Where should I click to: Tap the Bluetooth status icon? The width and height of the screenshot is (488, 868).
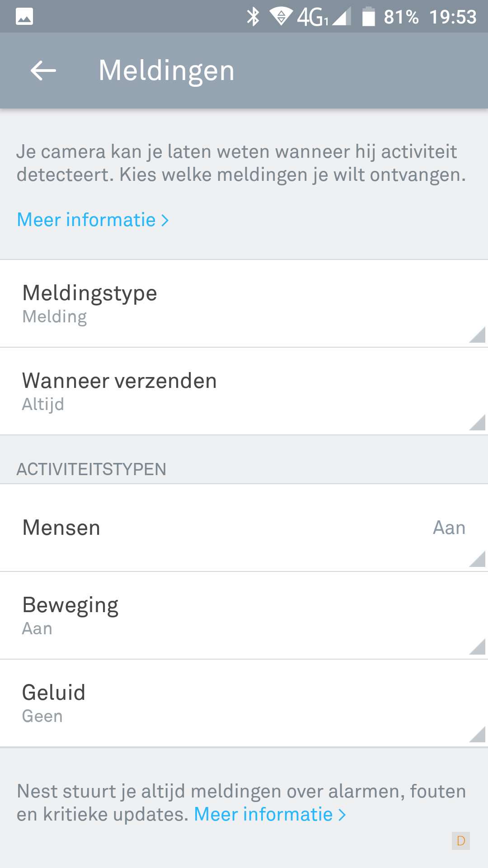pos(253,17)
